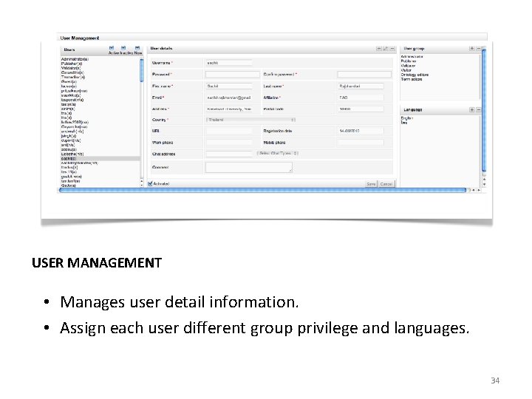This screenshot has height=399, width=532.
Task: Select Publisher(a) in the Users list
Action: pos(72,64)
